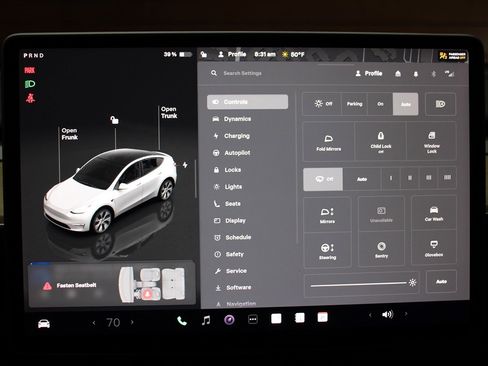Screen dimensions: 488x366
Task: Open the Software settings menu
Action: pos(233,287)
